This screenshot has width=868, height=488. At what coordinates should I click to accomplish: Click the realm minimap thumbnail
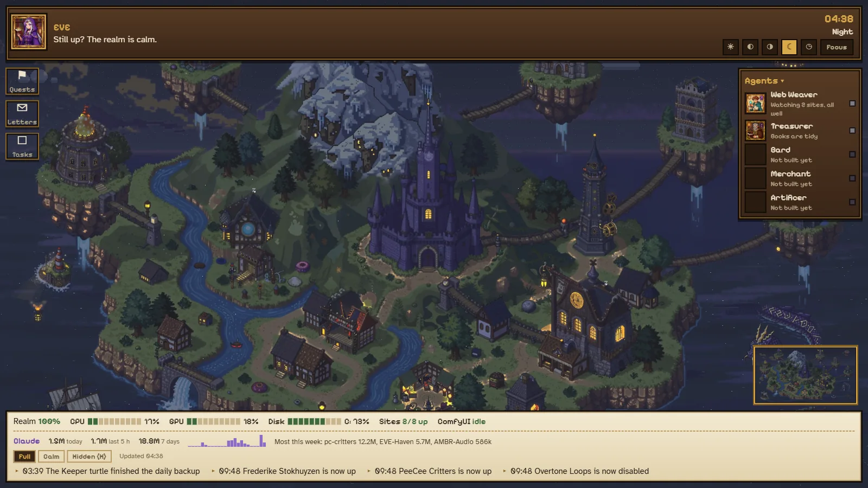(806, 375)
